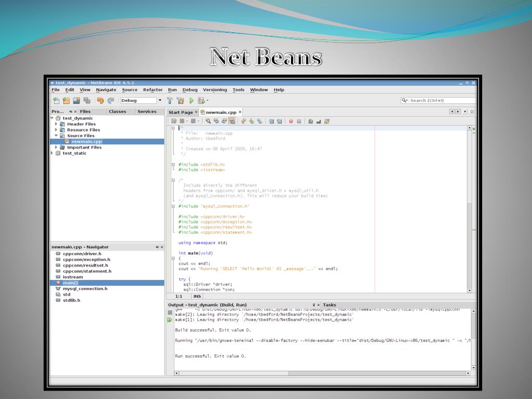
Task: Minimize the Navigator panel
Action: pyautogui.click(x=157, y=247)
